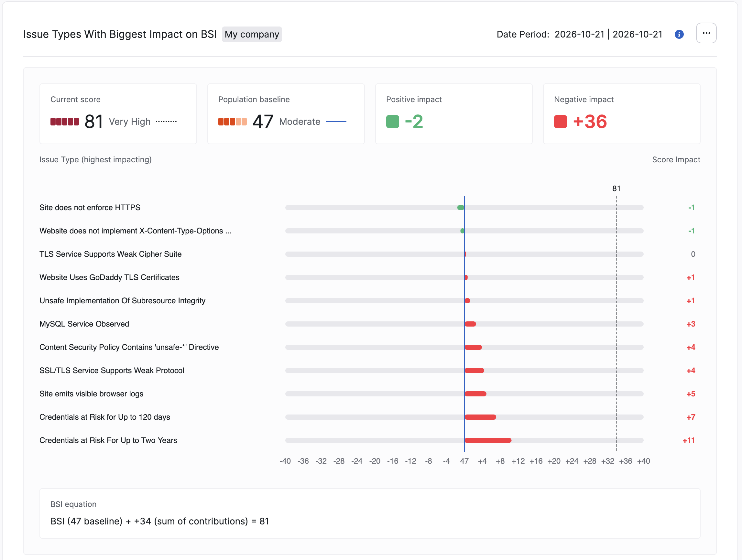
Task: Select Unsafe Implementation Of Subresource Integrity issue
Action: point(123,301)
